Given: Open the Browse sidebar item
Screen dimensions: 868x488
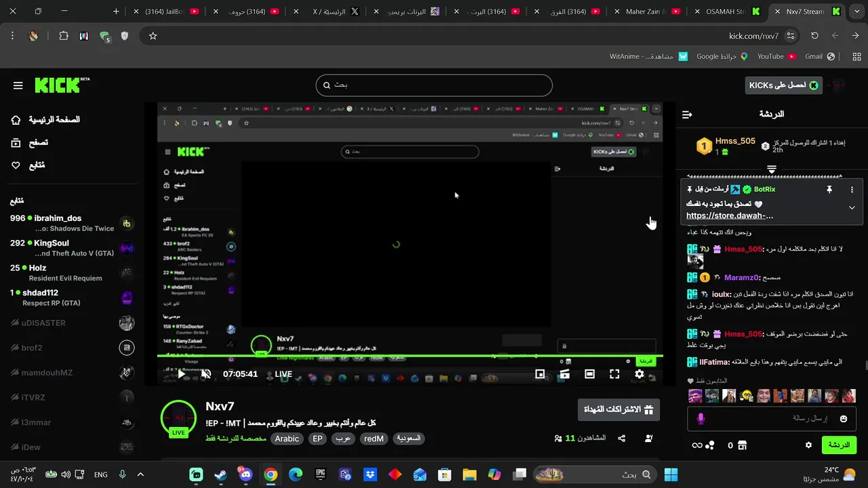Looking at the screenshot, I should pos(30,142).
